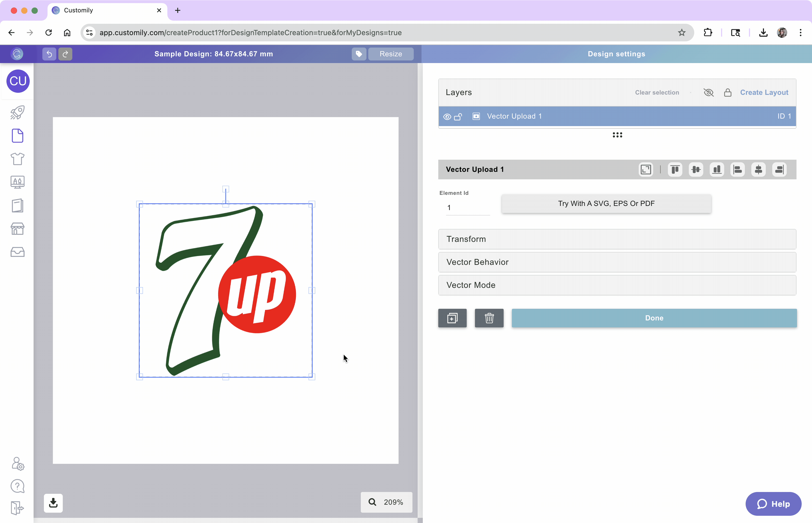The image size is (812, 523).
Task: Click Clear selection in Layers
Action: [x=657, y=92]
